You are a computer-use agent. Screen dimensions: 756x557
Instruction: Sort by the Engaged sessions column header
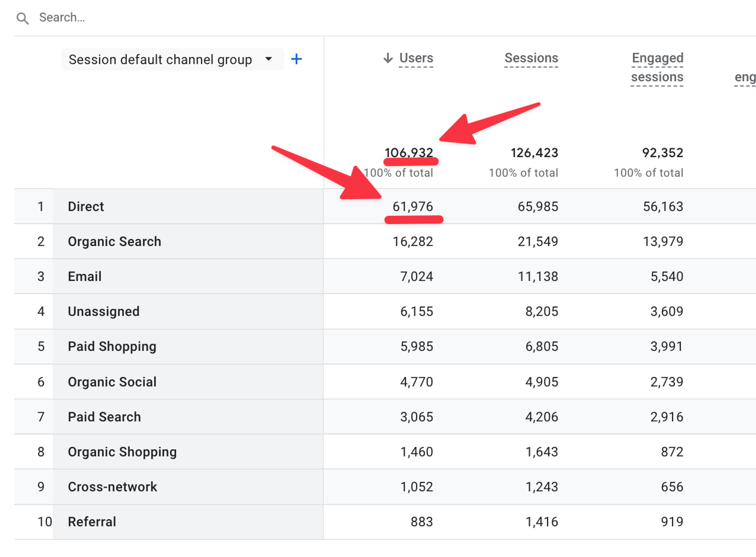(x=657, y=67)
